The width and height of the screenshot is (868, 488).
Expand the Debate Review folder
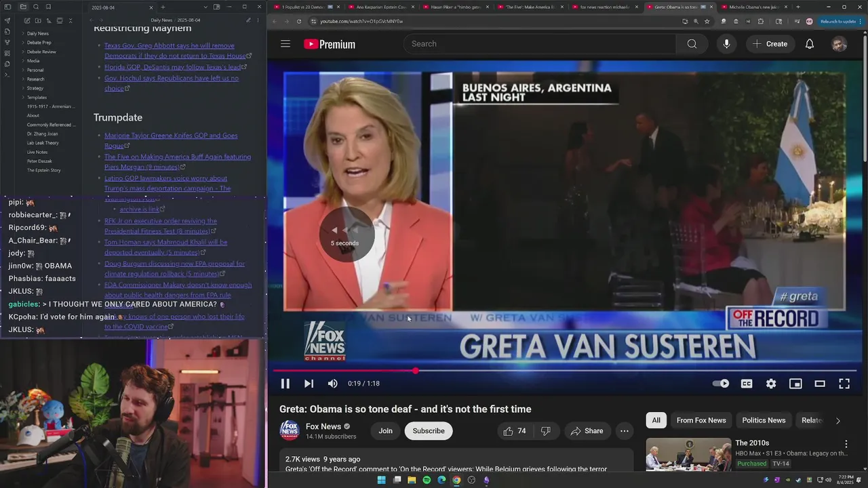(41, 52)
